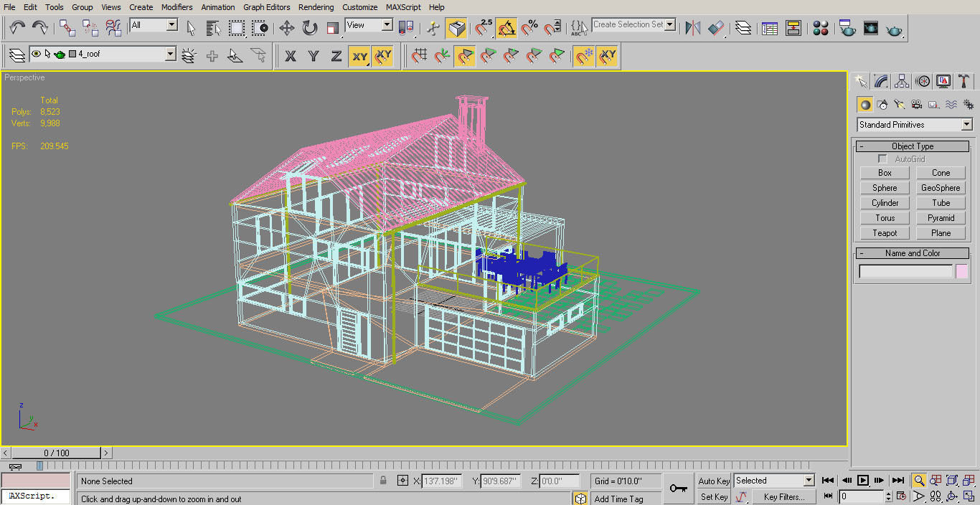
Task: Restrict transform to Z axis
Action: point(336,55)
